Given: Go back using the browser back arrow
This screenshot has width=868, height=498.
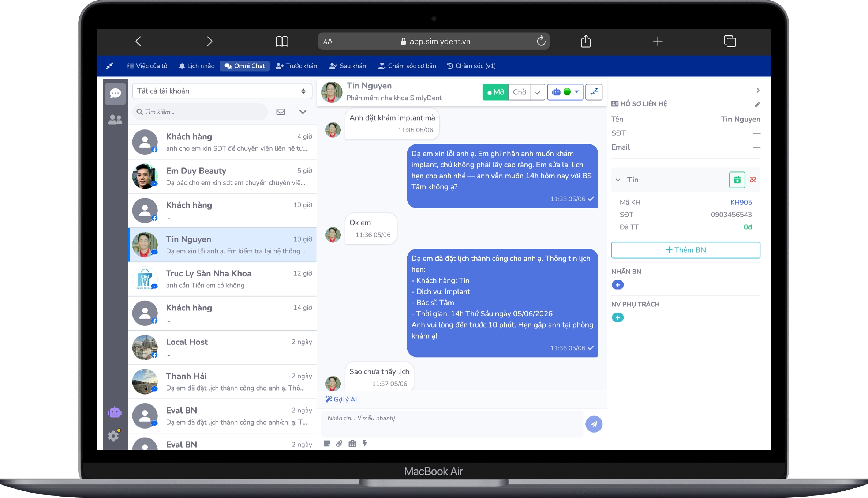Looking at the screenshot, I should point(138,41).
